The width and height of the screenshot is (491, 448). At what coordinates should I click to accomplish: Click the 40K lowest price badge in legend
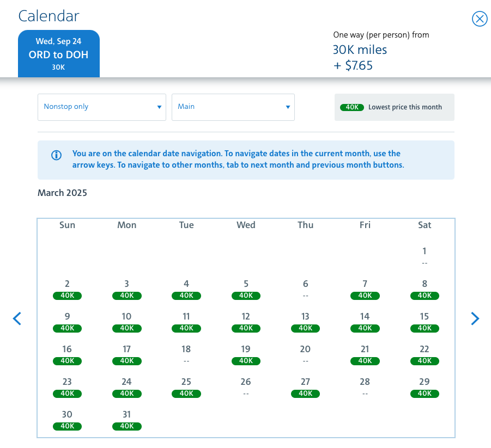(351, 107)
